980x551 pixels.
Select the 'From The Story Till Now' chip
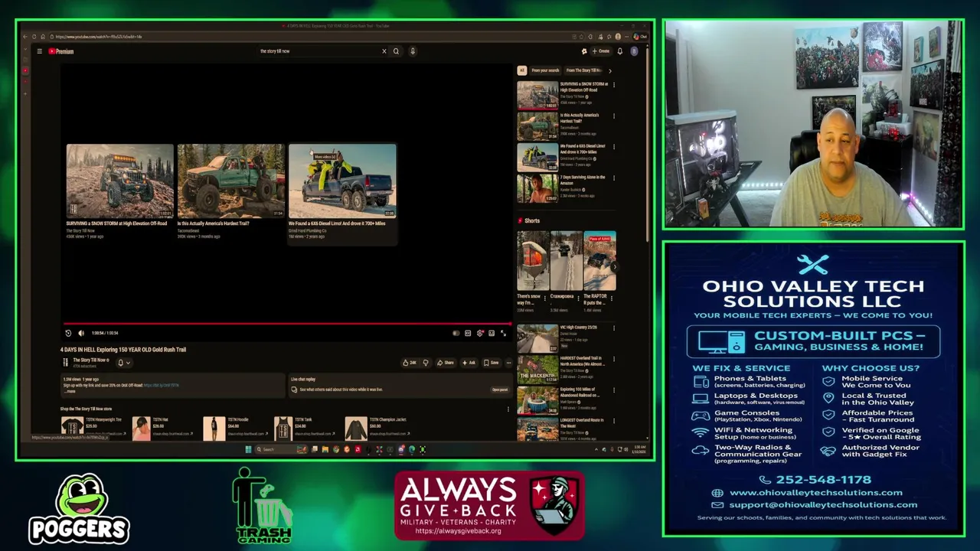point(584,70)
